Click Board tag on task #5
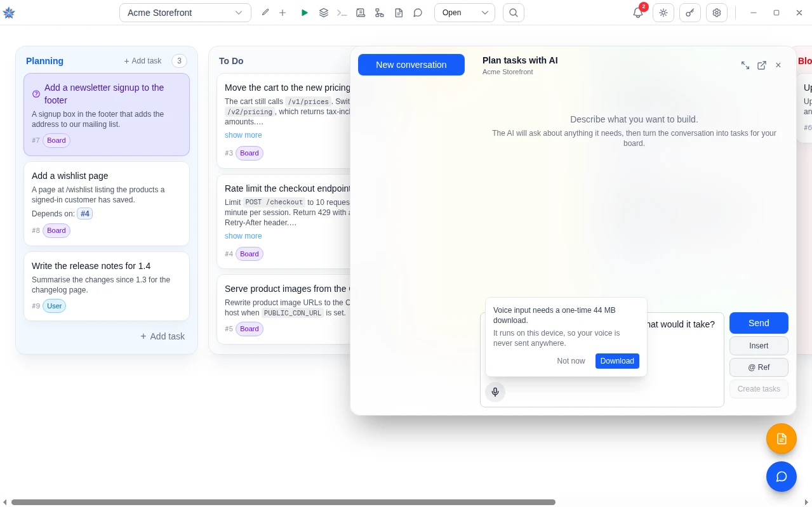 250,329
